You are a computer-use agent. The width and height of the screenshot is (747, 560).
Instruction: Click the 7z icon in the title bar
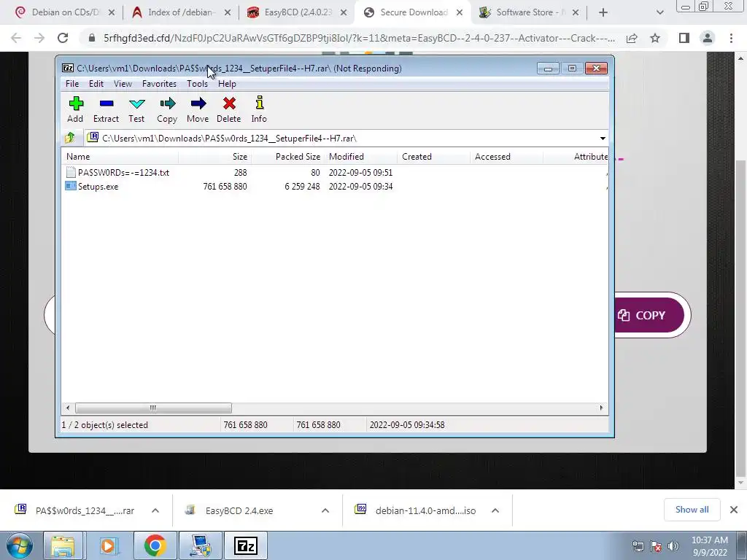[68, 69]
